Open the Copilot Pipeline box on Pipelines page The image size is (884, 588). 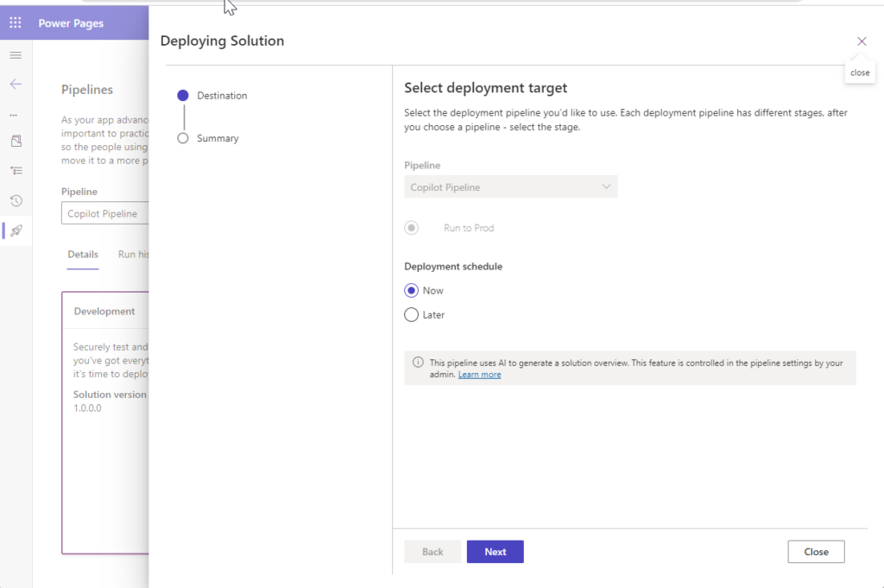104,213
